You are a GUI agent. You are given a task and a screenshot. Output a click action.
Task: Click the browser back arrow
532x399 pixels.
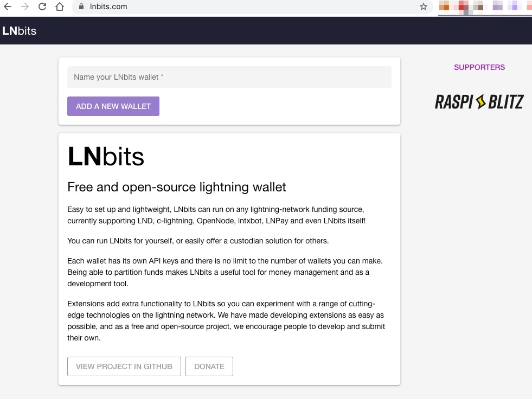click(x=8, y=7)
